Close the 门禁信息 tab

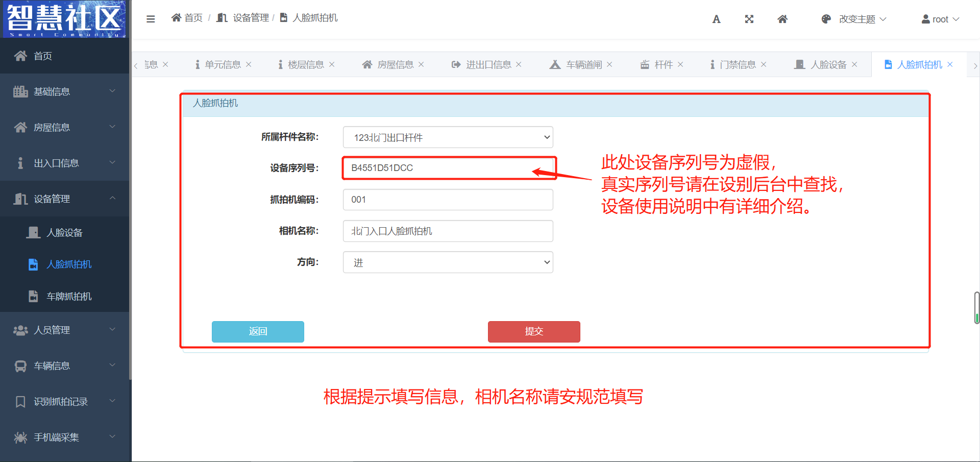click(x=764, y=64)
